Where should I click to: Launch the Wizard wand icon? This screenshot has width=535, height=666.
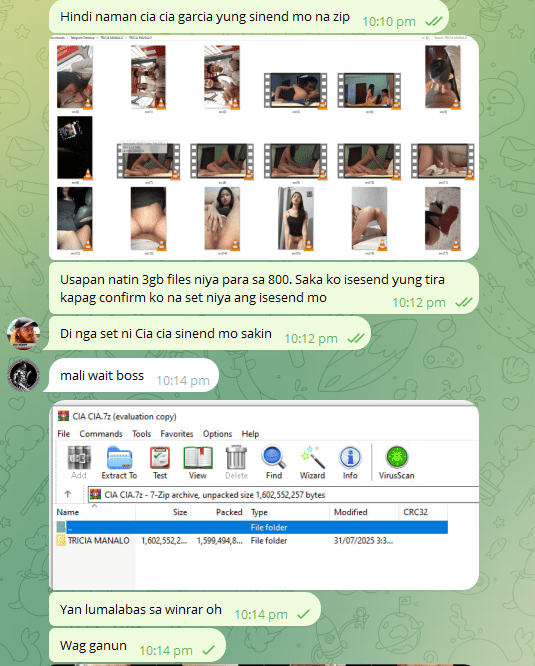pyautogui.click(x=313, y=458)
